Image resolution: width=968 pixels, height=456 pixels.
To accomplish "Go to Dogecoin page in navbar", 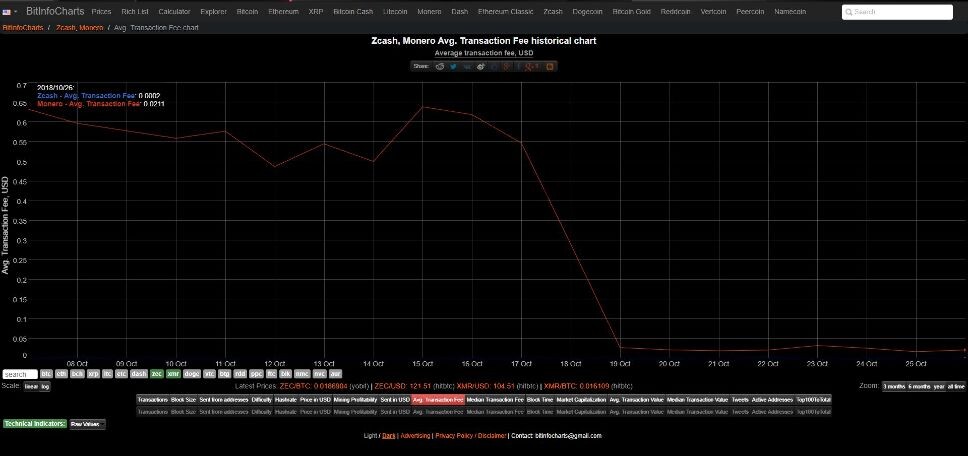I will tap(587, 12).
